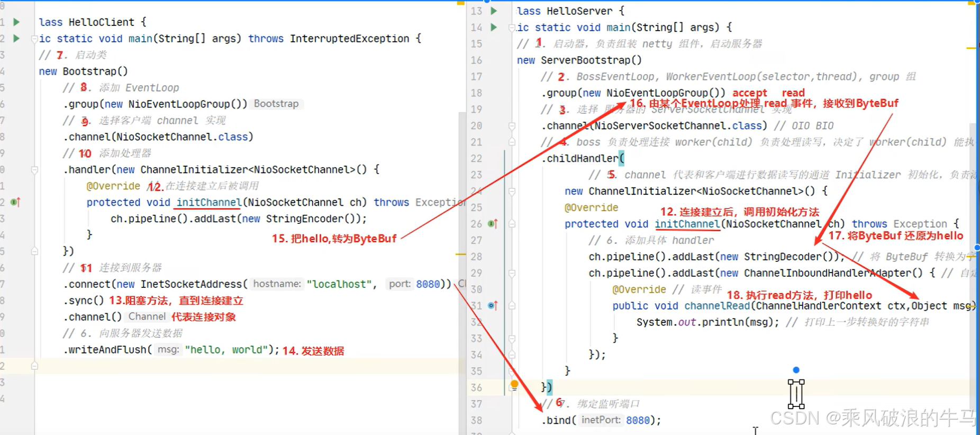Click the 'hostname:' parameter hint
980x435 pixels.
tap(277, 284)
